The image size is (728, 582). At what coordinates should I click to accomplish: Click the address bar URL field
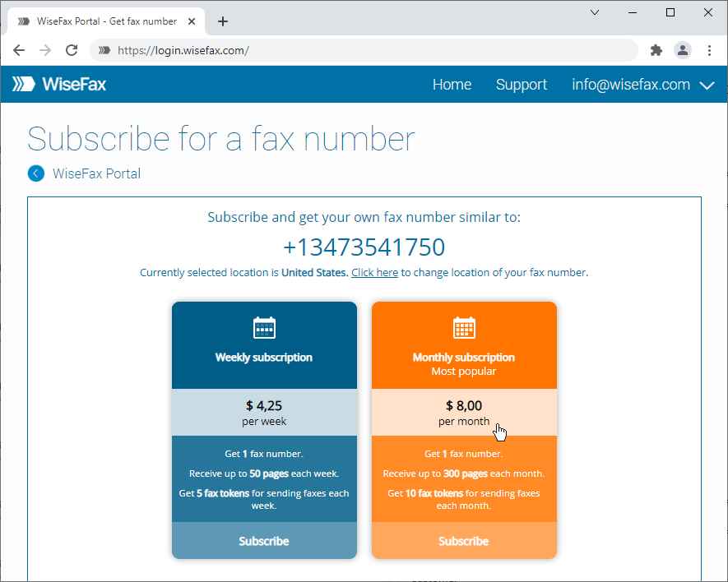364,50
